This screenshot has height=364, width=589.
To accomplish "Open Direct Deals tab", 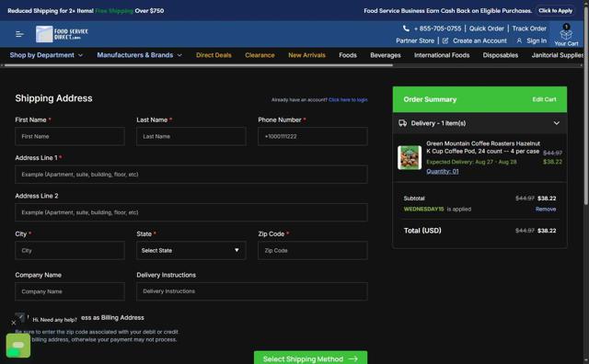I will point(214,55).
